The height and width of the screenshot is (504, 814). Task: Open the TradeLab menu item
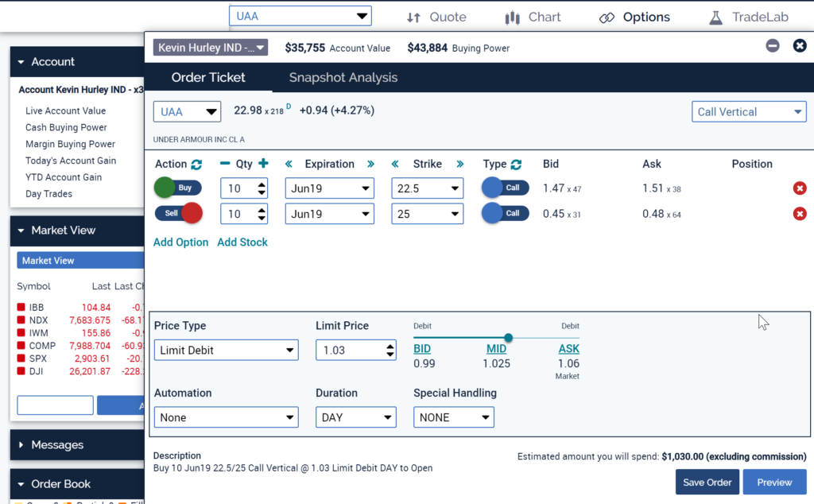tap(748, 17)
